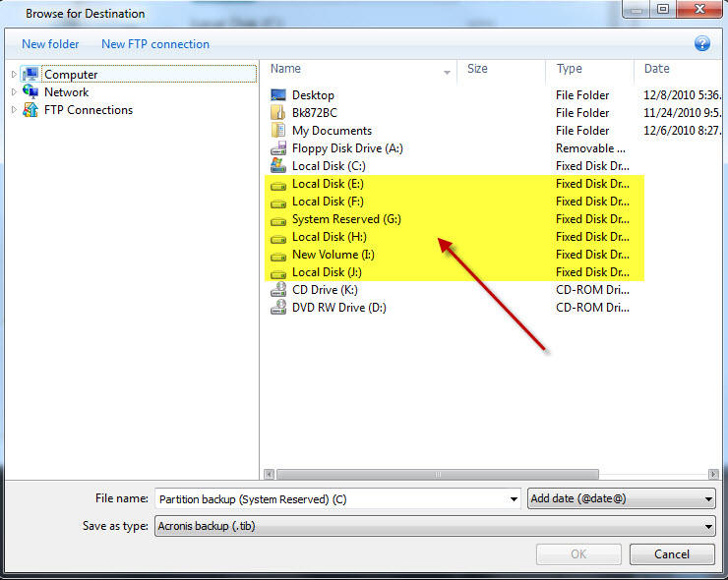Screen dimensions: 728x580
Task: Select the FTP Connections icon in the tree
Action: pos(30,109)
